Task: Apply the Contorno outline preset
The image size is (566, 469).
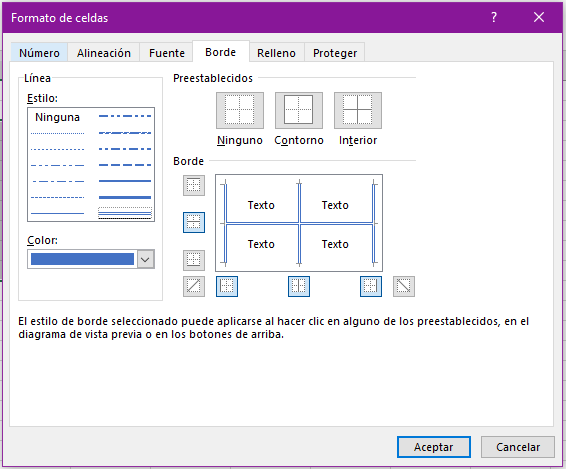Action: (x=299, y=110)
